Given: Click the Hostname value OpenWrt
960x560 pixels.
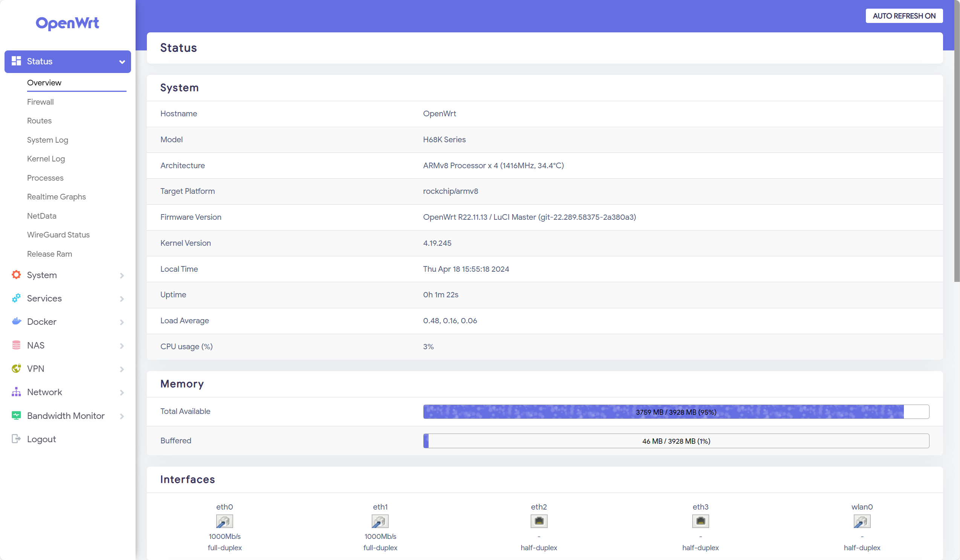Looking at the screenshot, I should [x=439, y=113].
